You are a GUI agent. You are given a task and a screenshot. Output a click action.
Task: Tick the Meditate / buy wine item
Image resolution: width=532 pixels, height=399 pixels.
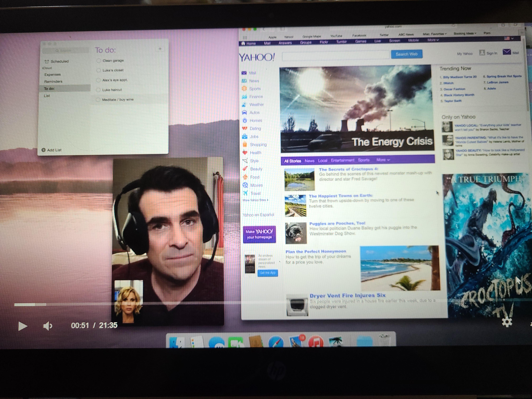98,100
